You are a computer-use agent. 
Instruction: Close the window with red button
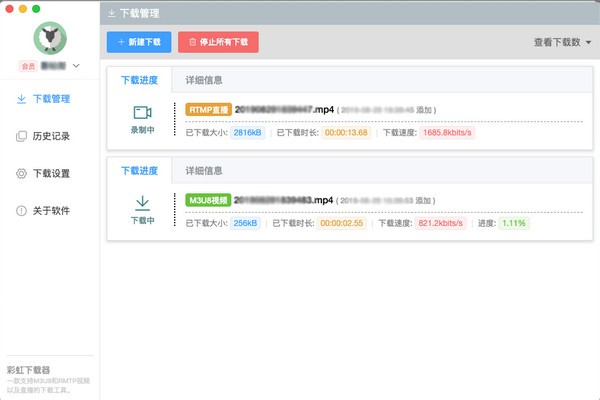[x=10, y=9]
